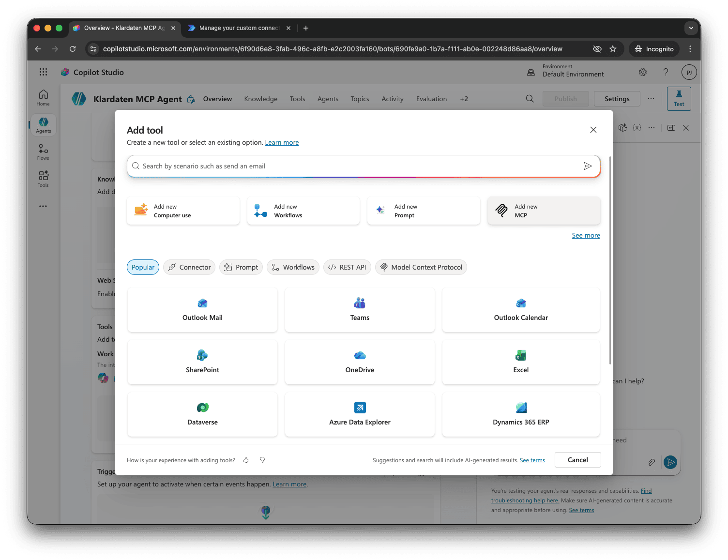Viewport: 728px width, 560px height.
Task: Open the See more link
Action: 586,235
